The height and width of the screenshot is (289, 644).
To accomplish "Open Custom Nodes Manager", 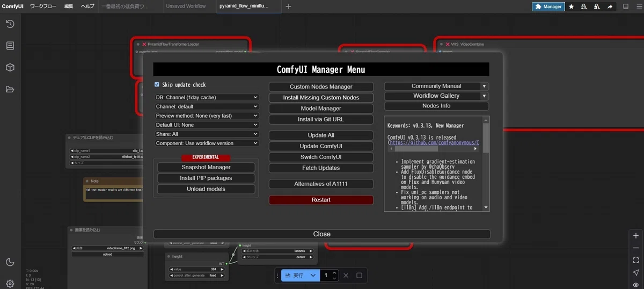I will pyautogui.click(x=321, y=86).
